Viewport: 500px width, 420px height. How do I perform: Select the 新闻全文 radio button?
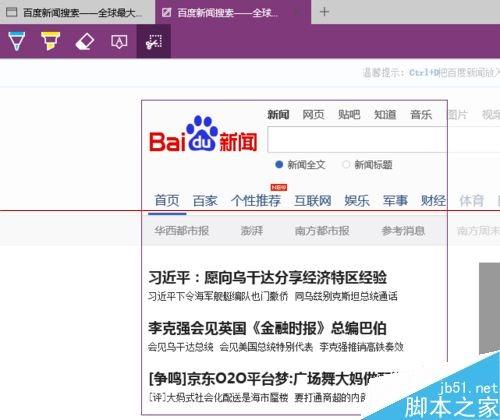[279, 165]
